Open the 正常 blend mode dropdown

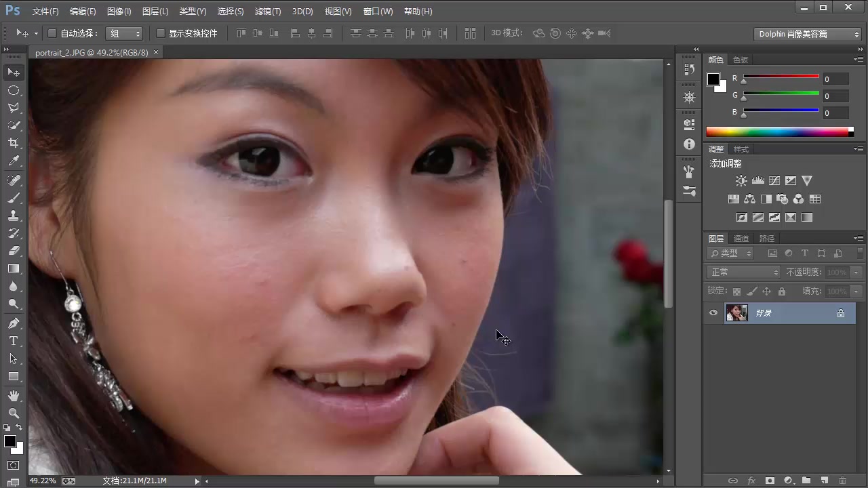[744, 272]
